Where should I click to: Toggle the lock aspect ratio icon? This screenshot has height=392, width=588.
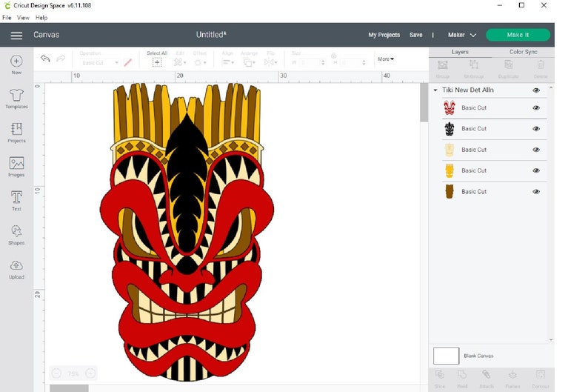tap(333, 56)
